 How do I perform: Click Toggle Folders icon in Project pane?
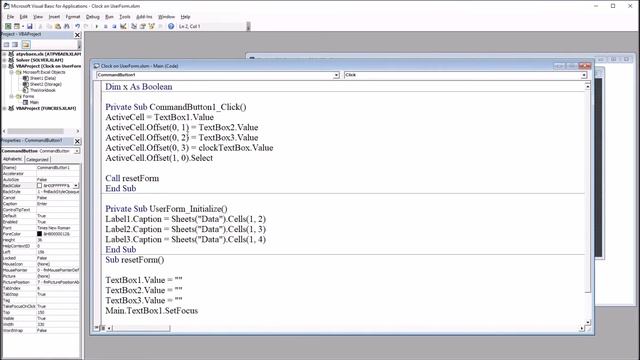coord(26,44)
